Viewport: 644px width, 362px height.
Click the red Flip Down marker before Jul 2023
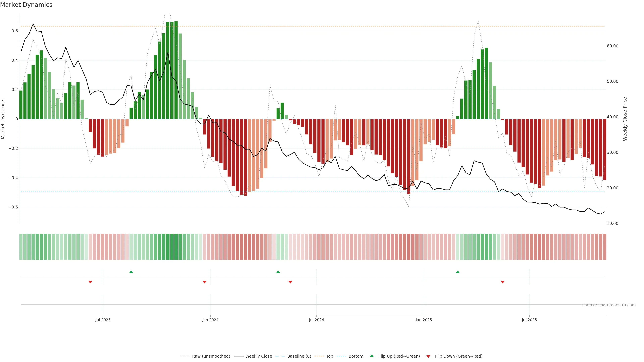pyautogui.click(x=90, y=282)
